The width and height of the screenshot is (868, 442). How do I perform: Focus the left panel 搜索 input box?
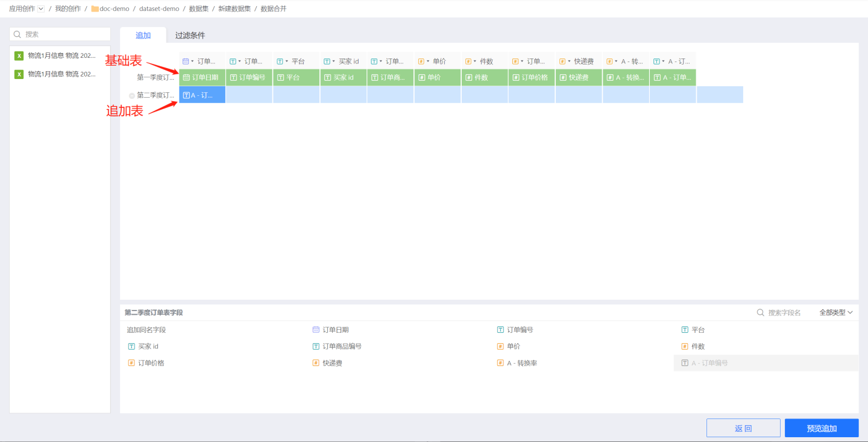pyautogui.click(x=65, y=34)
